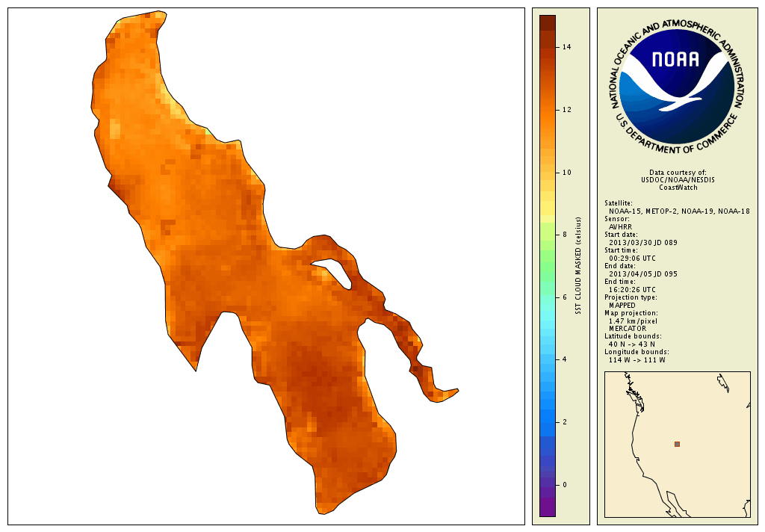The image size is (765, 532).
Task: Click the 'MAPPED' projection type value
Action: [x=622, y=306]
